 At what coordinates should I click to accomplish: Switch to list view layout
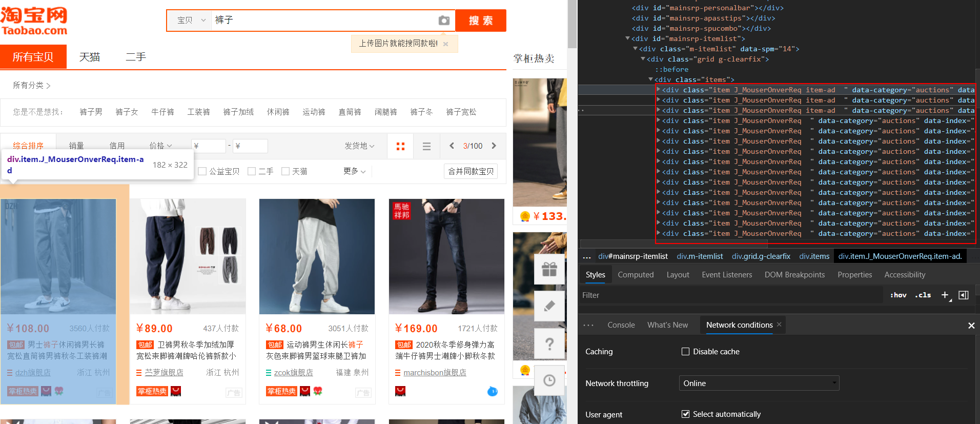point(426,146)
